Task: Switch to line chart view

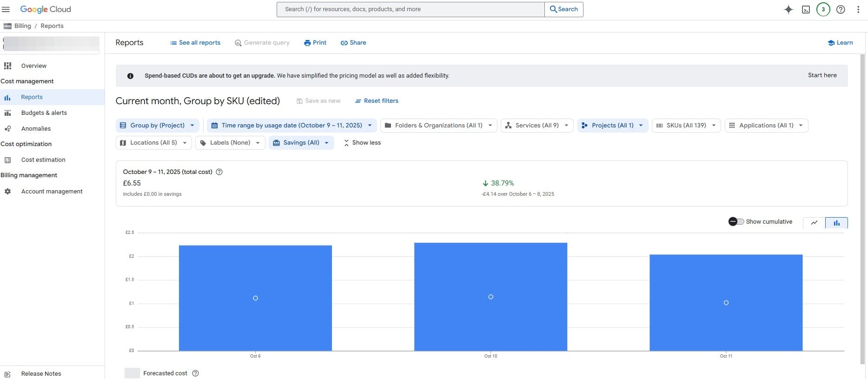Action: tap(814, 223)
